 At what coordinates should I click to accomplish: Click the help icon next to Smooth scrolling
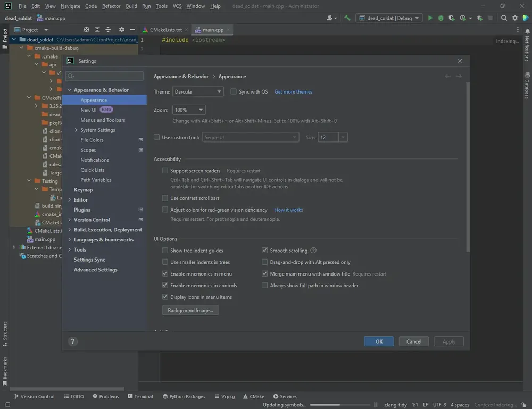tap(313, 251)
